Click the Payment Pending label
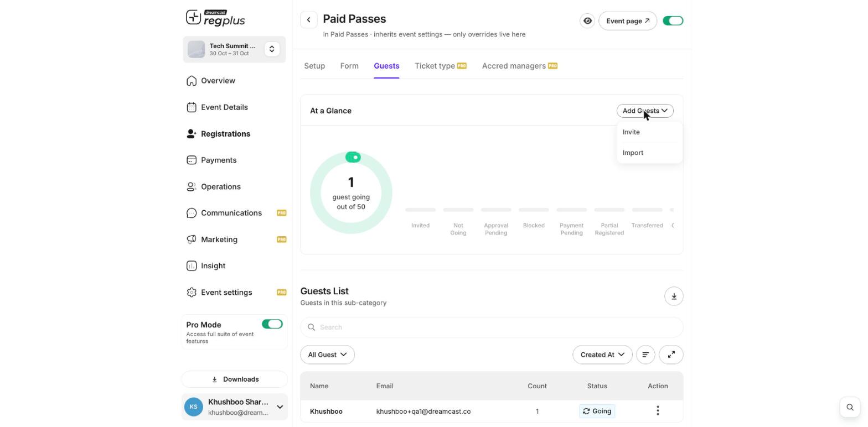The image size is (868, 427). click(x=571, y=229)
